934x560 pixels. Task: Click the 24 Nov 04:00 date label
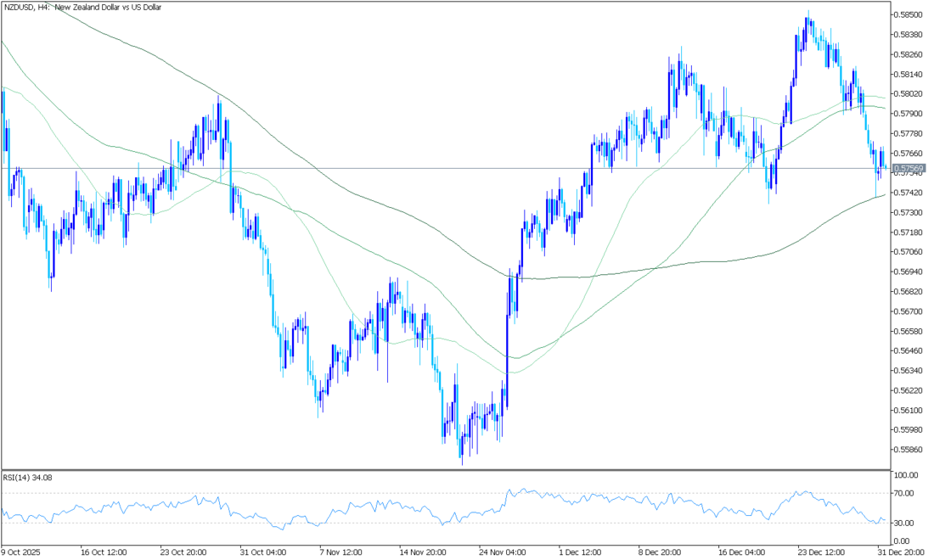499,551
